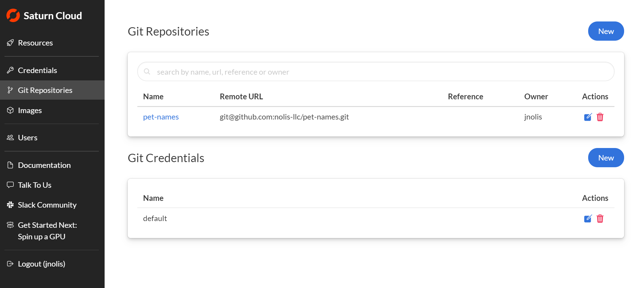Select Talk To Us in sidebar
Screen dimensions: 644x288
pos(34,185)
